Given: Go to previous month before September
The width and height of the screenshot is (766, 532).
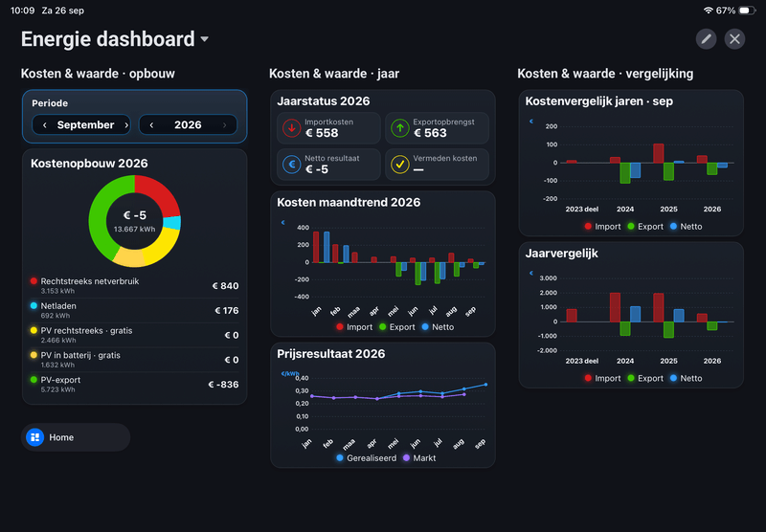Looking at the screenshot, I should tap(44, 125).
